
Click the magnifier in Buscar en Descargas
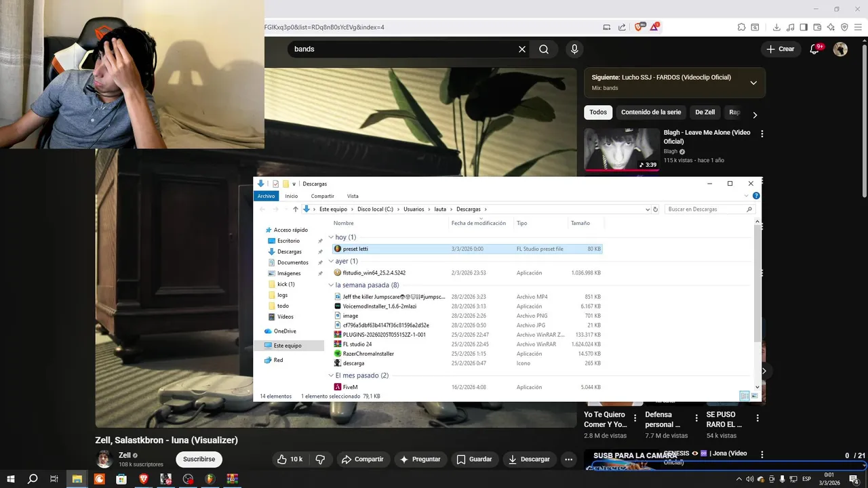click(x=749, y=209)
